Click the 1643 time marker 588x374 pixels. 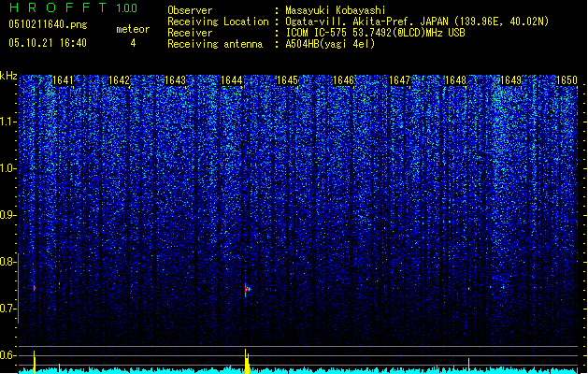tap(175, 80)
